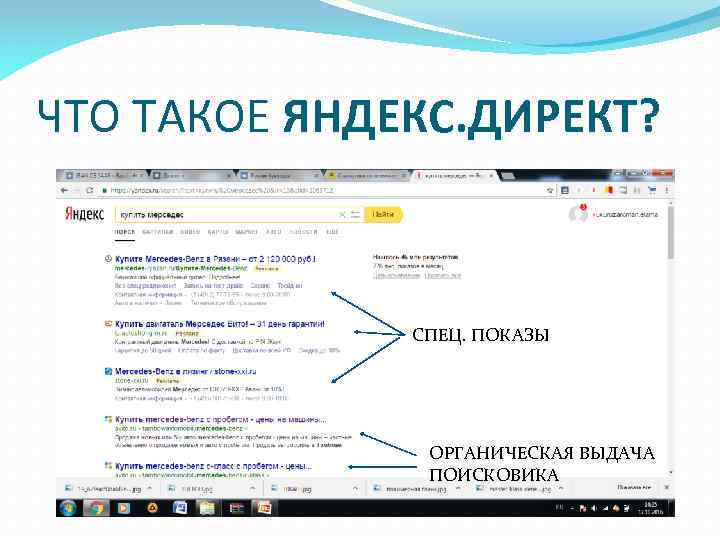Image resolution: width=720 pixels, height=540 pixels.
Task: Select the Картинки tab
Action: (157, 232)
